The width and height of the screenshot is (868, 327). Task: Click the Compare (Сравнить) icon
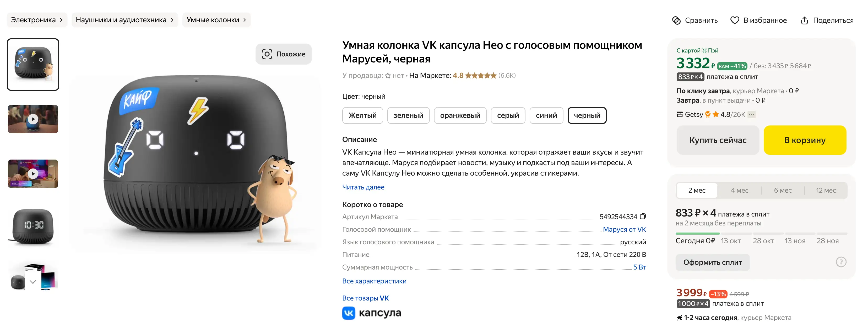[676, 20]
